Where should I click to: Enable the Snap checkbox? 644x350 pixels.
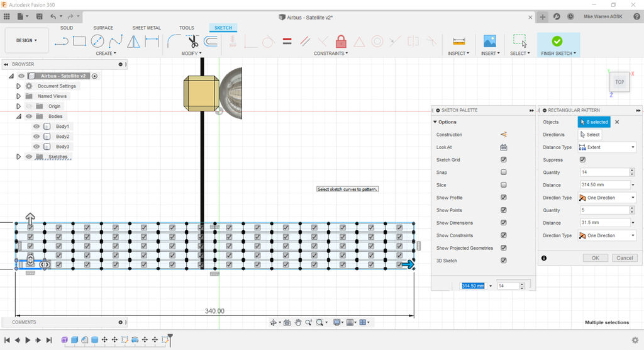click(x=503, y=172)
